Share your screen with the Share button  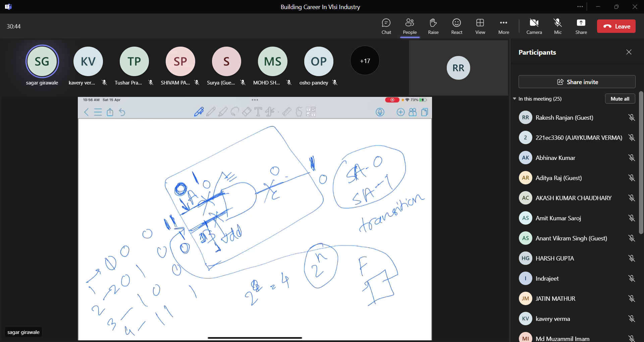tap(581, 26)
